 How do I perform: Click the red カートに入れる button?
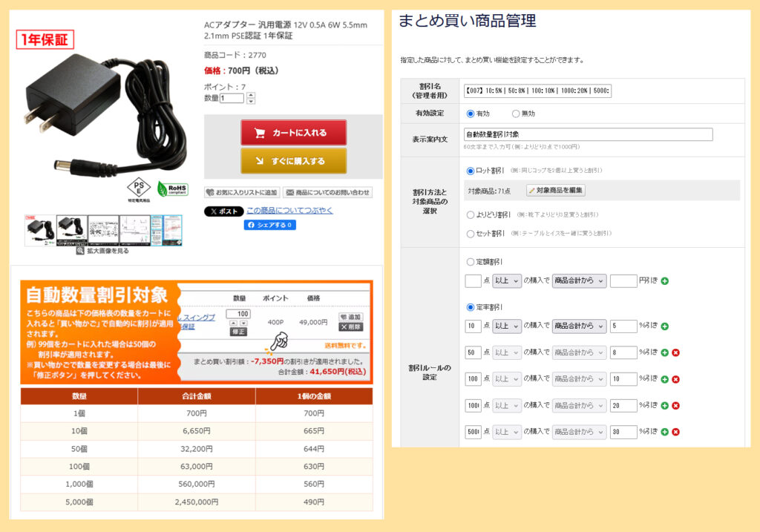(293, 133)
